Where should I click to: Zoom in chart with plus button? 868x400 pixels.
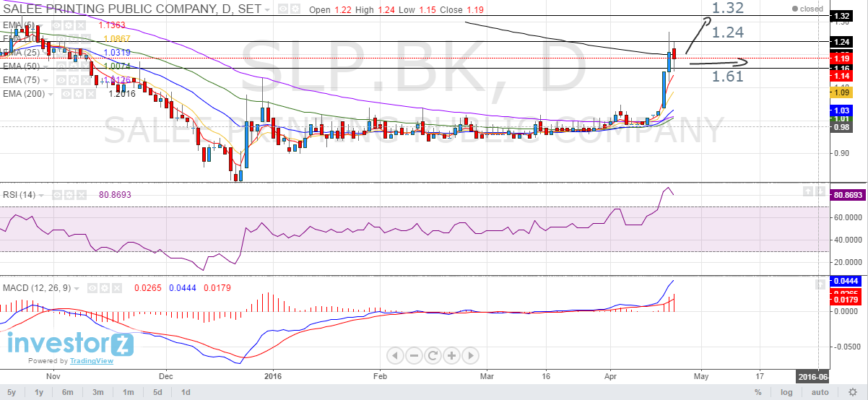[x=452, y=355]
